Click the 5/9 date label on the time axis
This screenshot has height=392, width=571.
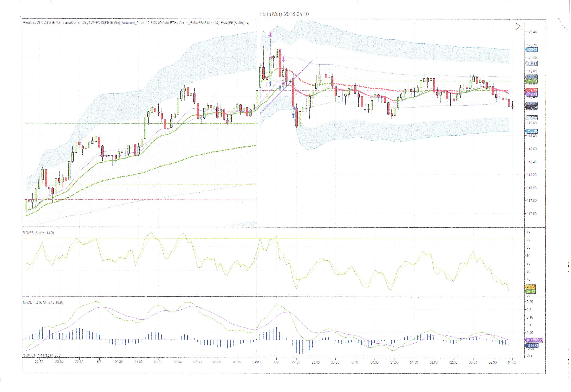tap(276, 362)
